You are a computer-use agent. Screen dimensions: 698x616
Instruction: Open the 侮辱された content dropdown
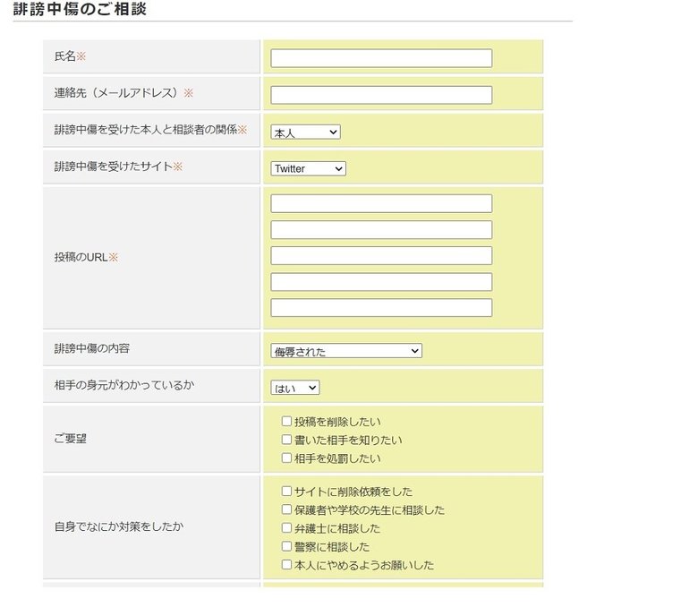pos(346,351)
